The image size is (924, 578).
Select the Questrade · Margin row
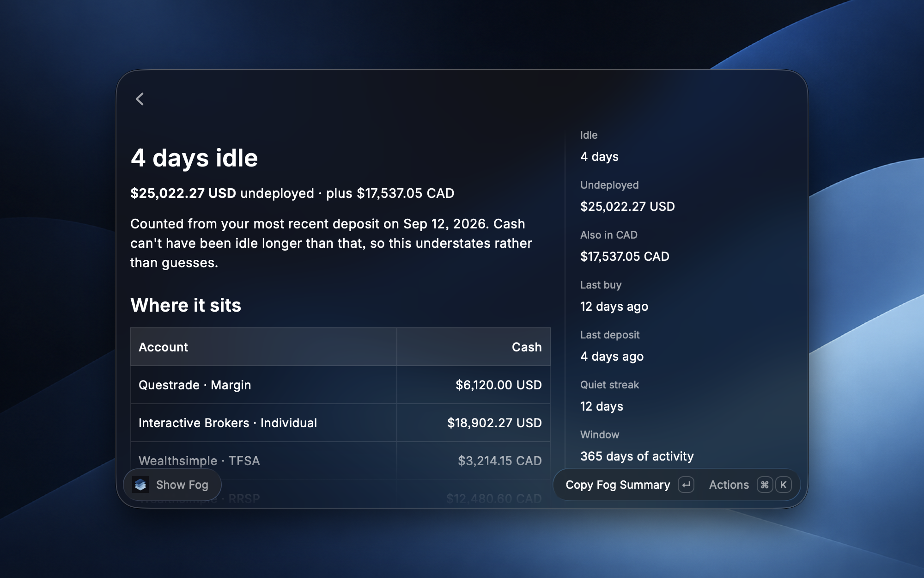(340, 385)
